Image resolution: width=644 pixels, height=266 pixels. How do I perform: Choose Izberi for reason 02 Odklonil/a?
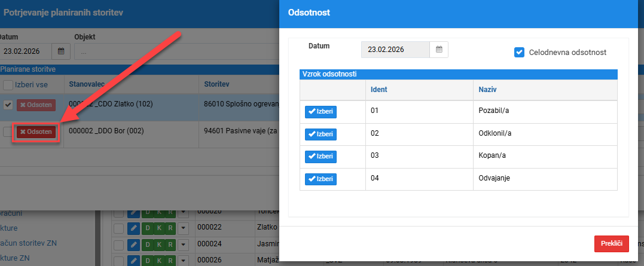321,134
